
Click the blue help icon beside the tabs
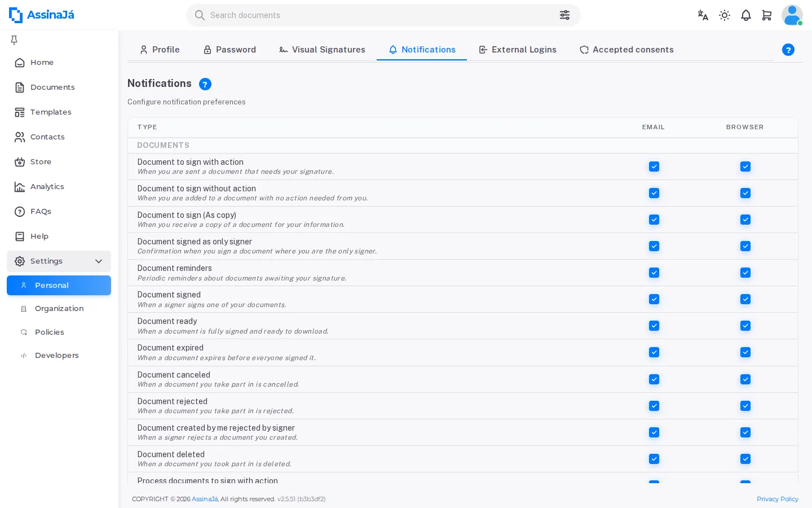pos(788,50)
